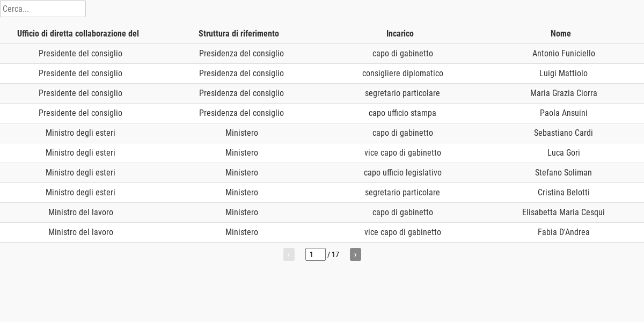The width and height of the screenshot is (644, 322).
Task: Sort by Struttura di riferimento column
Action: [x=239, y=34]
